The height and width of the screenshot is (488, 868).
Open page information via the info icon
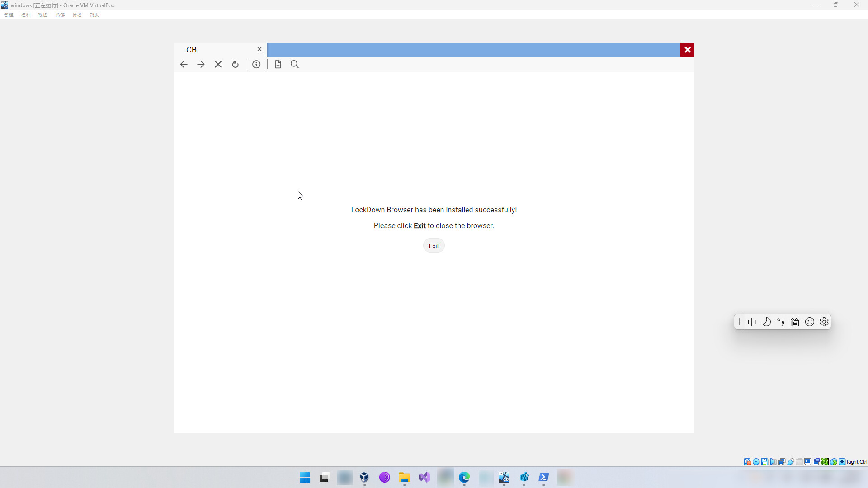pos(256,64)
